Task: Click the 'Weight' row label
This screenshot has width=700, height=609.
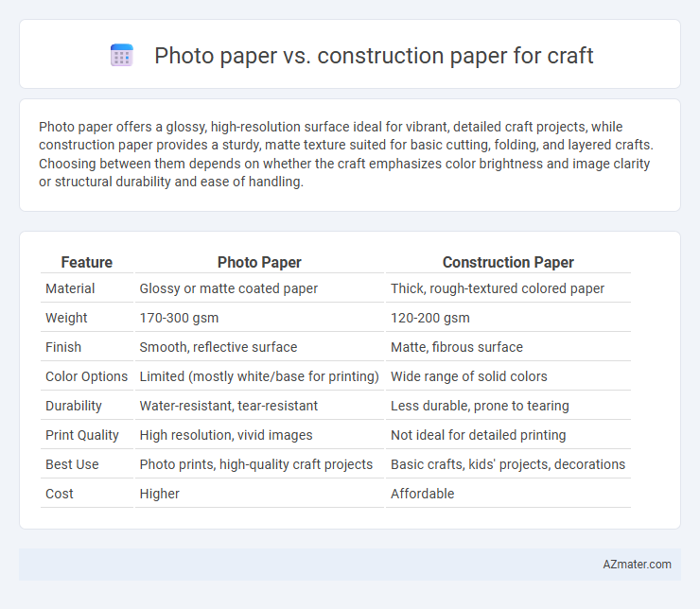Action: click(66, 318)
